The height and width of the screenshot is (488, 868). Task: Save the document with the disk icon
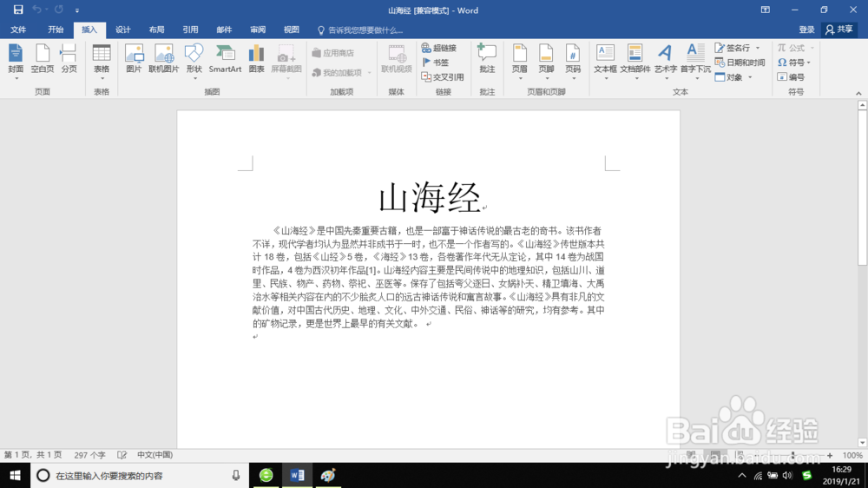(x=18, y=10)
